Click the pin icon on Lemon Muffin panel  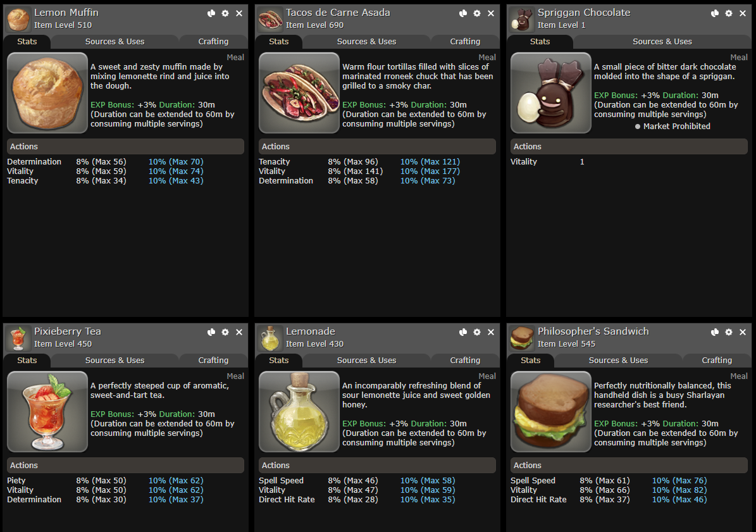(x=211, y=13)
